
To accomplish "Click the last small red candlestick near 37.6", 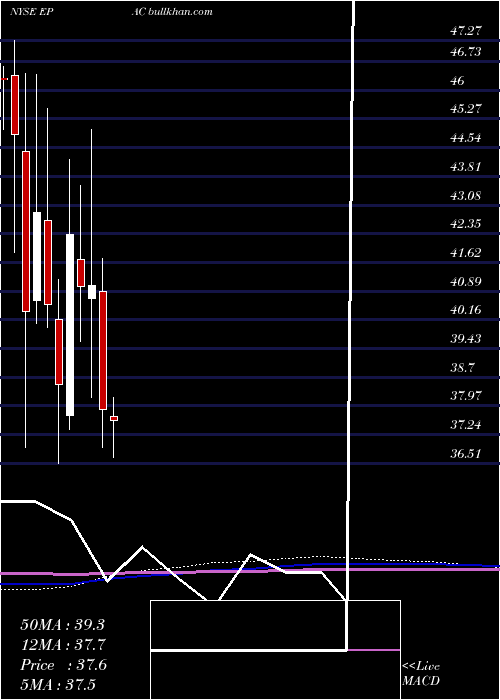I will tap(114, 418).
